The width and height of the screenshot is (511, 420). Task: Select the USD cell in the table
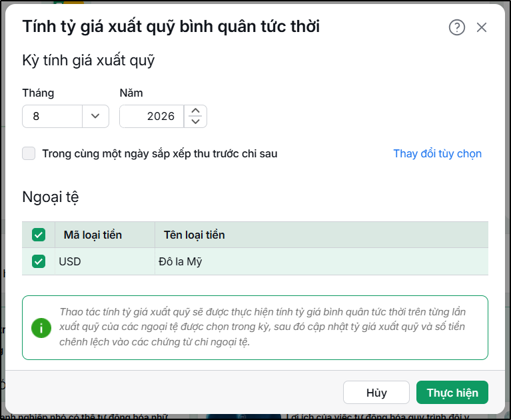click(x=105, y=261)
